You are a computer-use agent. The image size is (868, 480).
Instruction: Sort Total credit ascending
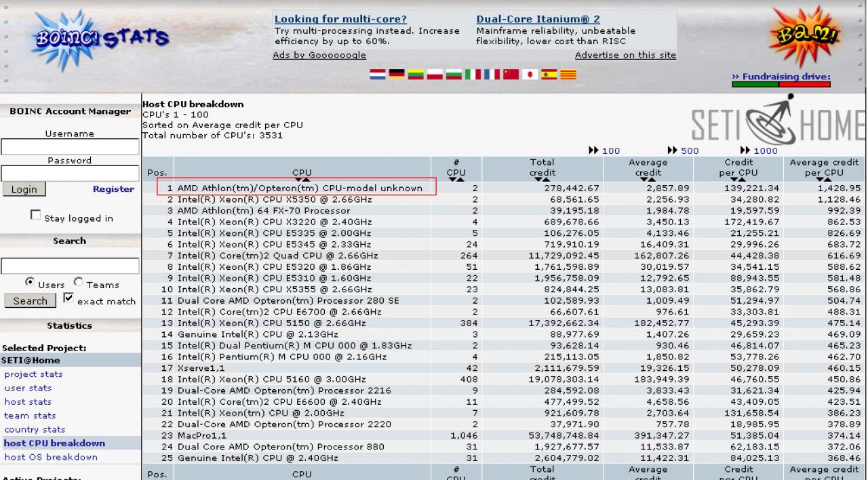click(545, 180)
